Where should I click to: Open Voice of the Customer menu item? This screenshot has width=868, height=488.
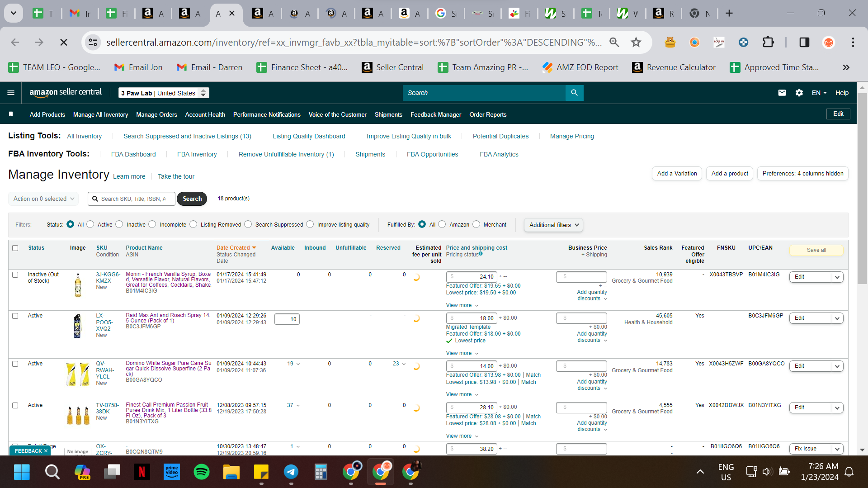337,114
